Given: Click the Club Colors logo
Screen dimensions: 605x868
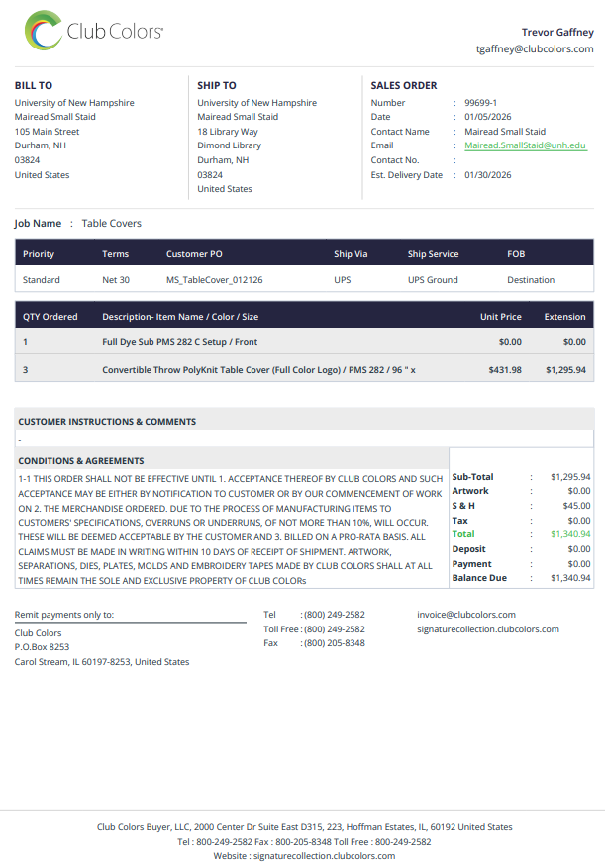Looking at the screenshot, I should coord(94,31).
